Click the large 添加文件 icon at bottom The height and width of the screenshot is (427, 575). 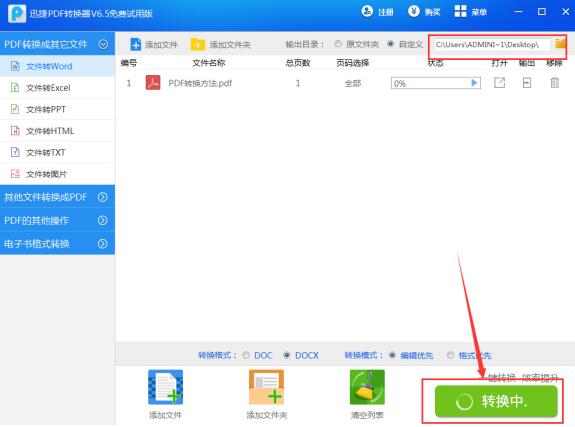165,387
